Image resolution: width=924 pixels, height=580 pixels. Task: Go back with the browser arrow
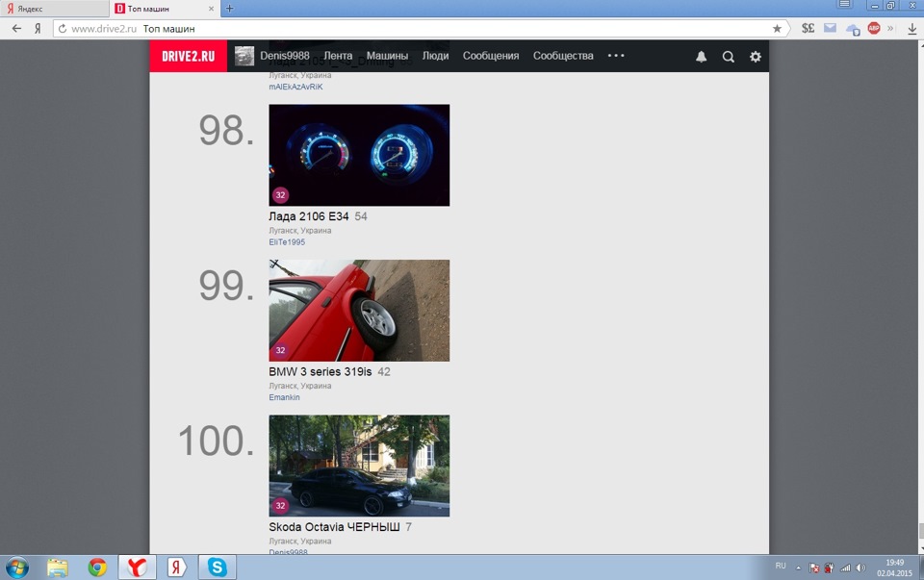click(x=16, y=28)
